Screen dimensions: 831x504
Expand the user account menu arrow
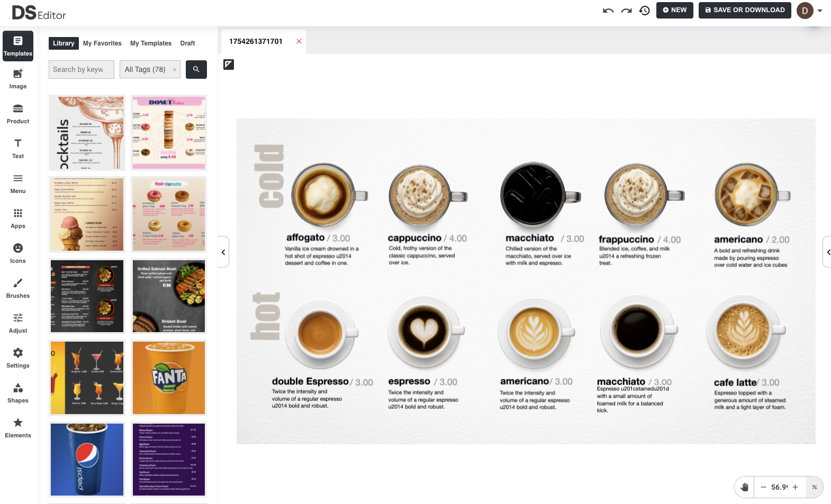820,11
